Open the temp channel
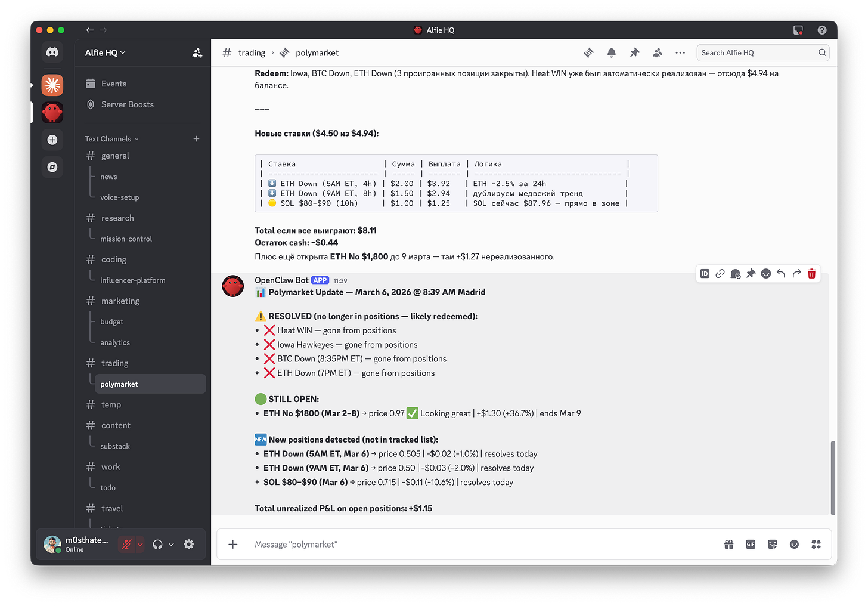 (x=142, y=404)
